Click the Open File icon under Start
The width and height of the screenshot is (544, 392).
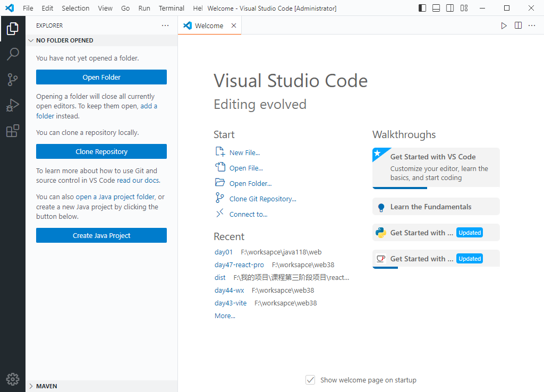coord(220,167)
